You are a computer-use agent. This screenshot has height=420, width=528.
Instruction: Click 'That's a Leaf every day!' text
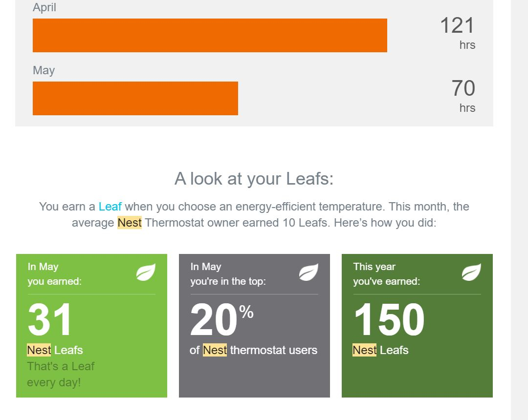[61, 374]
